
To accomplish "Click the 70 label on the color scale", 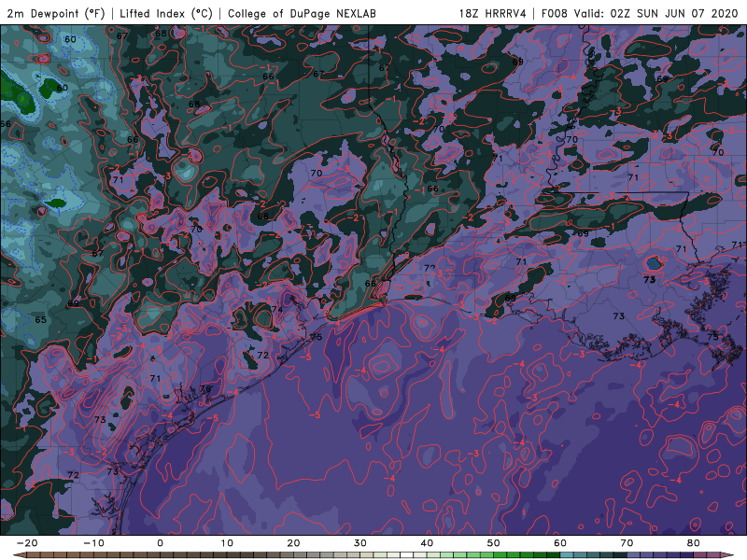I will [627, 543].
